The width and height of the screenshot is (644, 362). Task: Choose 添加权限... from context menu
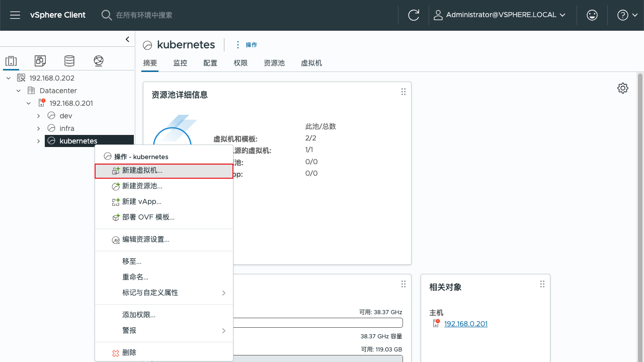164,315
